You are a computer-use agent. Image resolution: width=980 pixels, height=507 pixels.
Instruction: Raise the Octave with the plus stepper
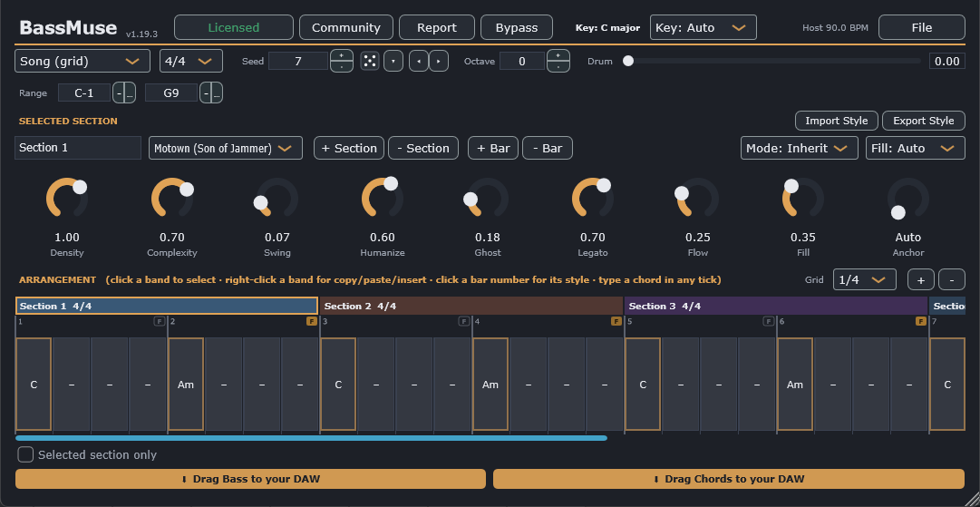pos(558,55)
